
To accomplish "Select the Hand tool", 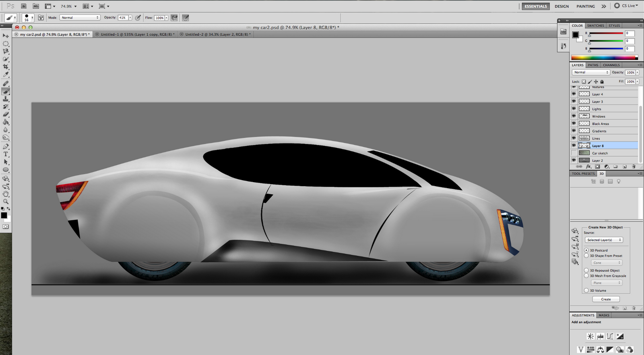I will coord(6,194).
